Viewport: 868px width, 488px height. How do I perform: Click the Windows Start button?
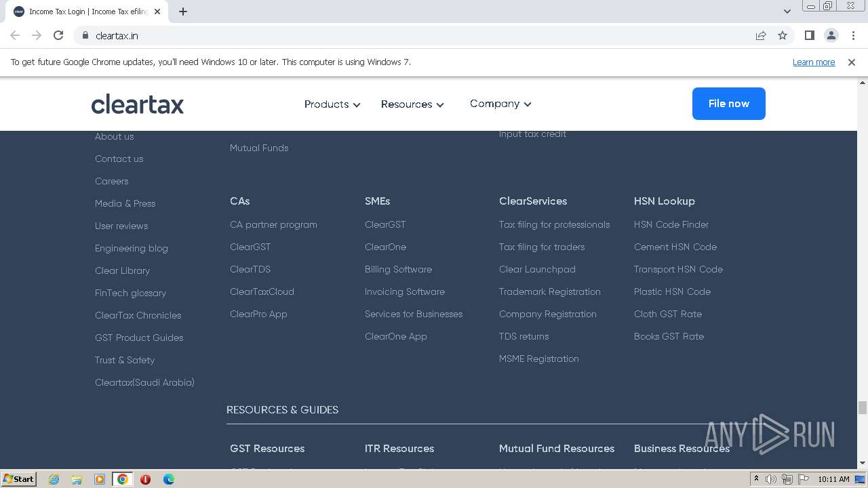18,479
